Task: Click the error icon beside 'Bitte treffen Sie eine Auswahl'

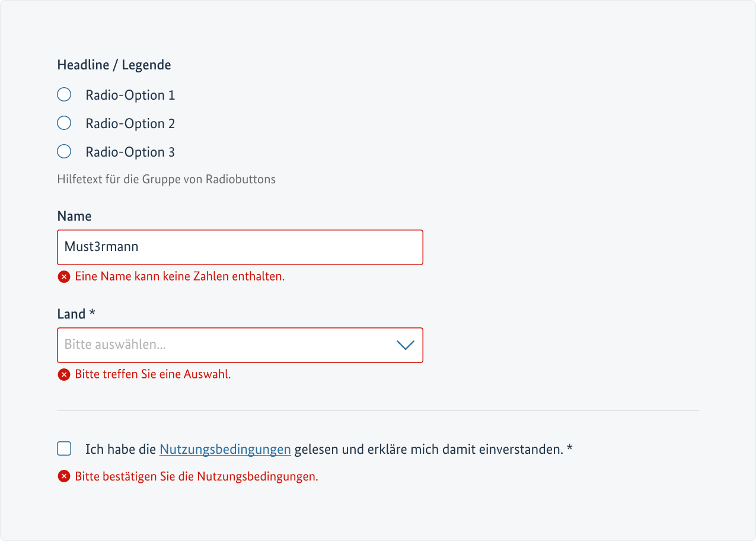Action: click(63, 374)
